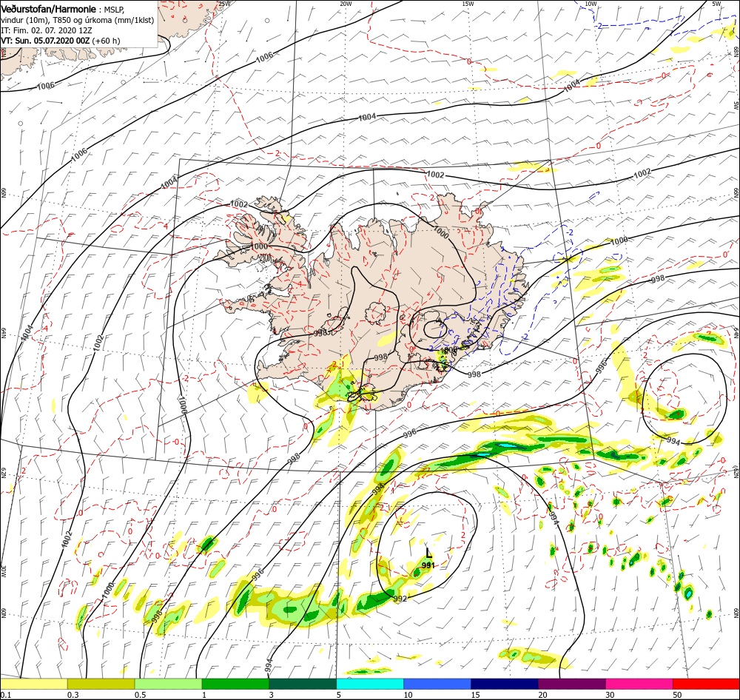
Task: Click the '20' legend value
Action: pyautogui.click(x=542, y=695)
